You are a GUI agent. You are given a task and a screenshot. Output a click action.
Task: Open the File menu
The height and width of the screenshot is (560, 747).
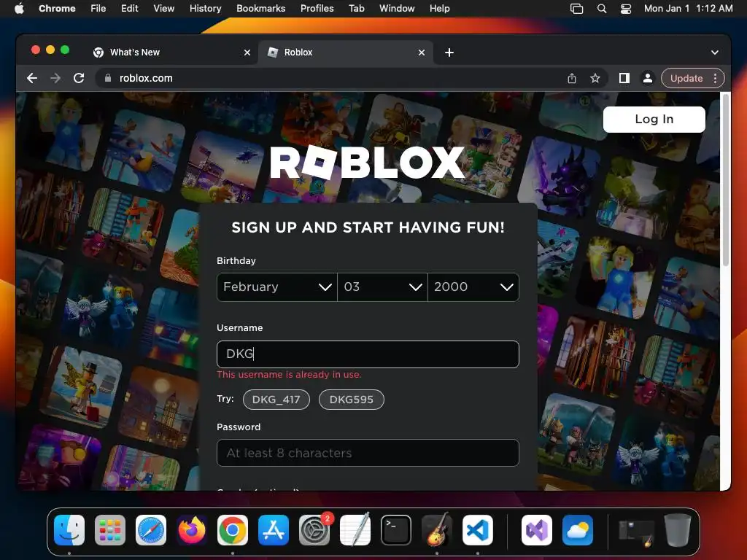[98, 9]
